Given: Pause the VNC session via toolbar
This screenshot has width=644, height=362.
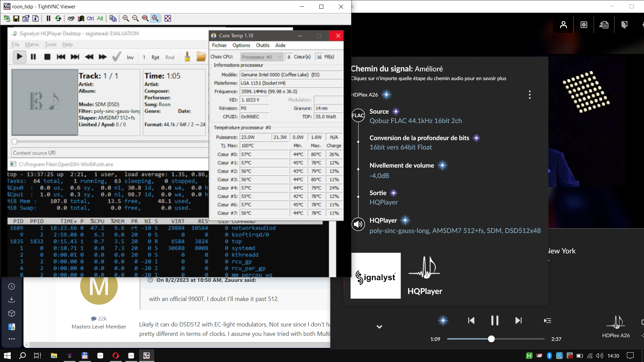Looking at the screenshot, I should (48, 18).
